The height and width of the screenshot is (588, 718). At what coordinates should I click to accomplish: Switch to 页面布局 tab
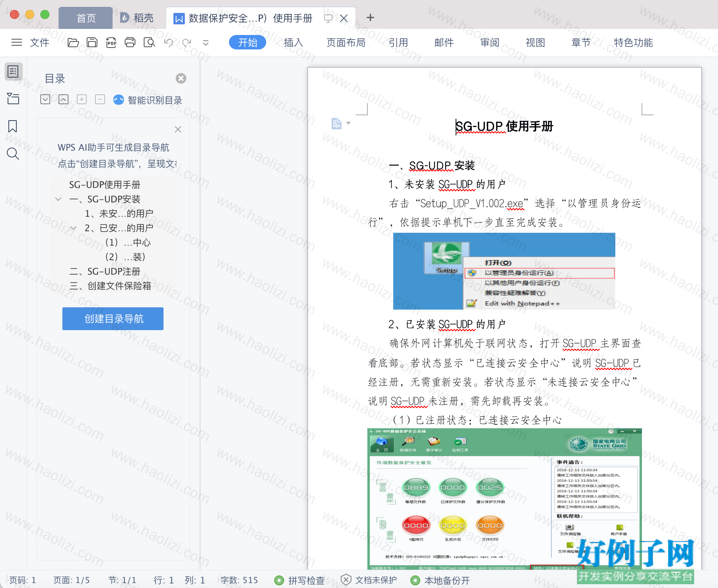pos(346,42)
